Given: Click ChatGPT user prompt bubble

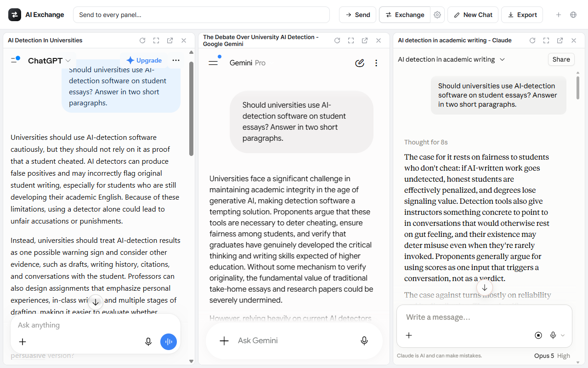Looking at the screenshot, I should (x=121, y=86).
